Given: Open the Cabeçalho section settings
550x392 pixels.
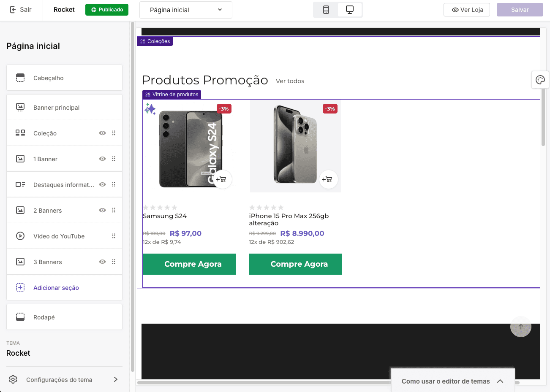Looking at the screenshot, I should 64,78.
